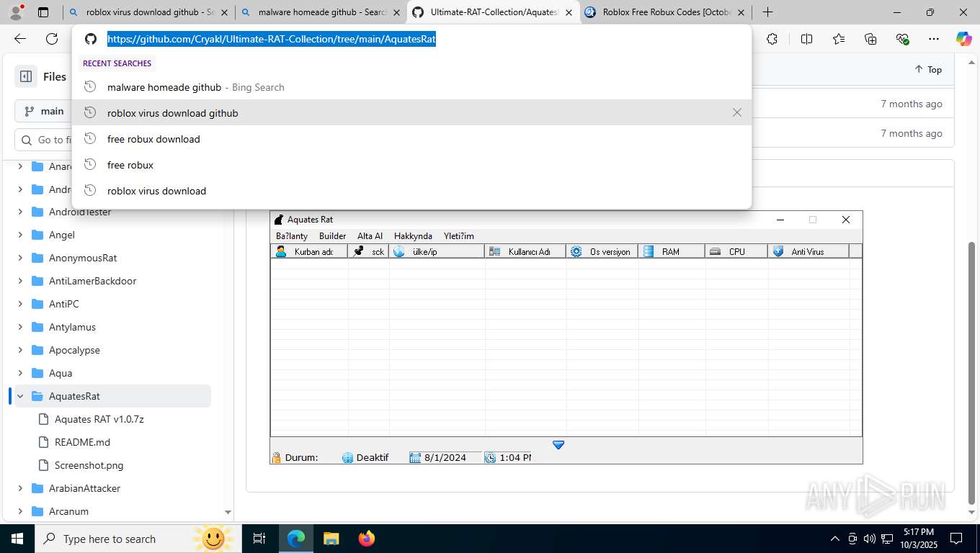This screenshot has height=553, width=980.
Task: Switch to roblox virus download github tab
Action: (x=149, y=12)
